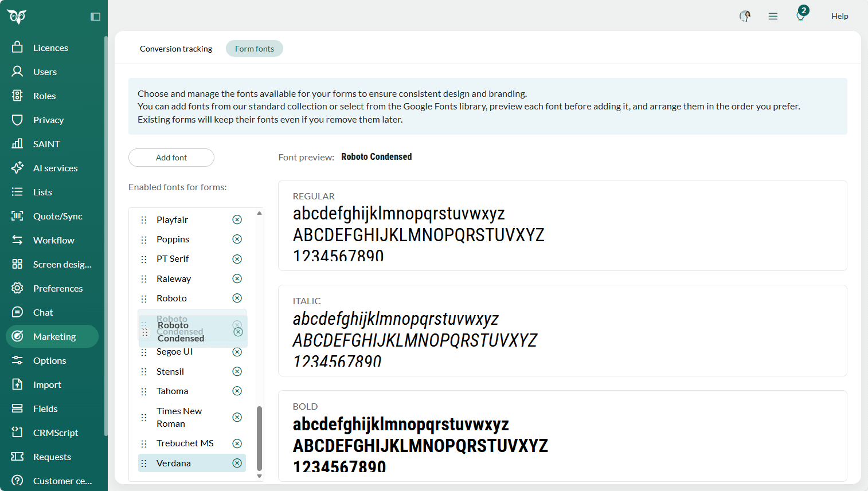Remove Verdana from enabled fonts

237,463
